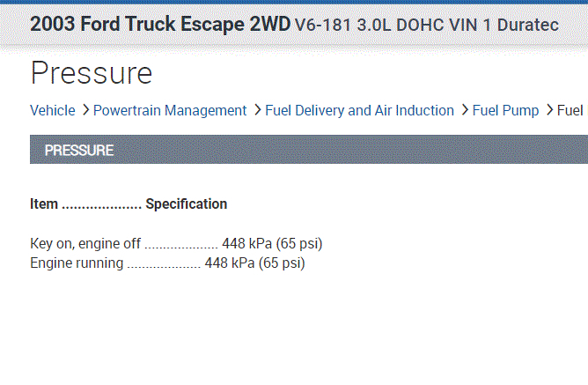
Task: Click the 448 kPa value for key on
Action: pyautogui.click(x=278, y=243)
